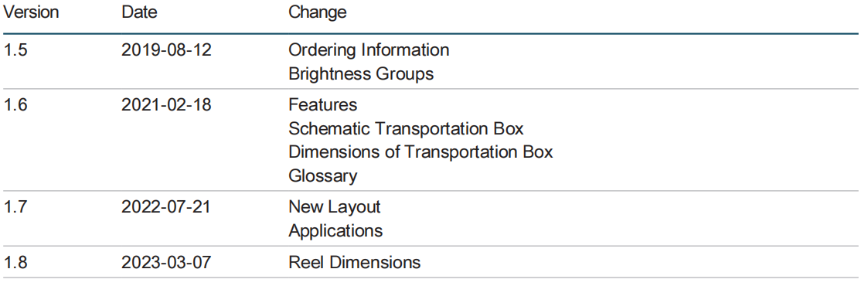Viewport: 868px width, 286px height.
Task: Click the Glossary entry
Action: pos(323,176)
